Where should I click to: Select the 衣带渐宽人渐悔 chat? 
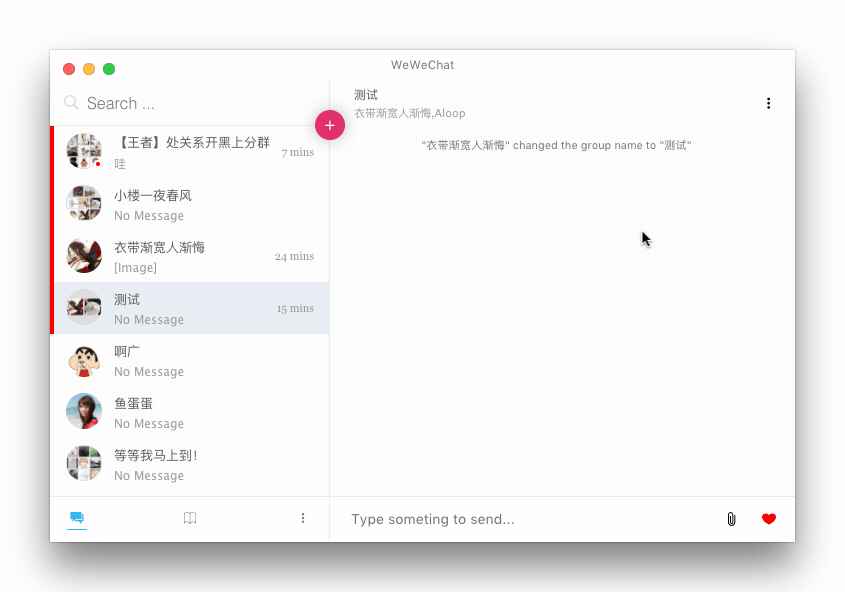click(x=191, y=256)
